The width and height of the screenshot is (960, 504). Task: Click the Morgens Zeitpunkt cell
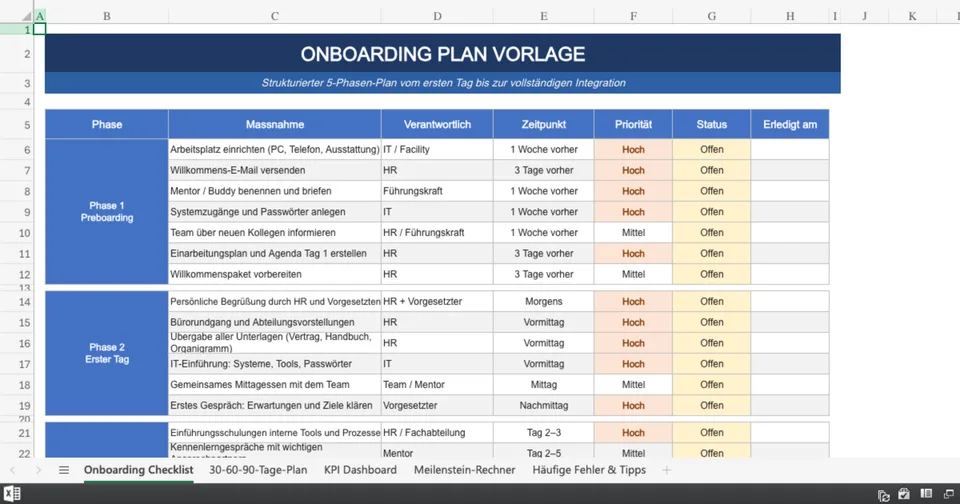coord(544,301)
